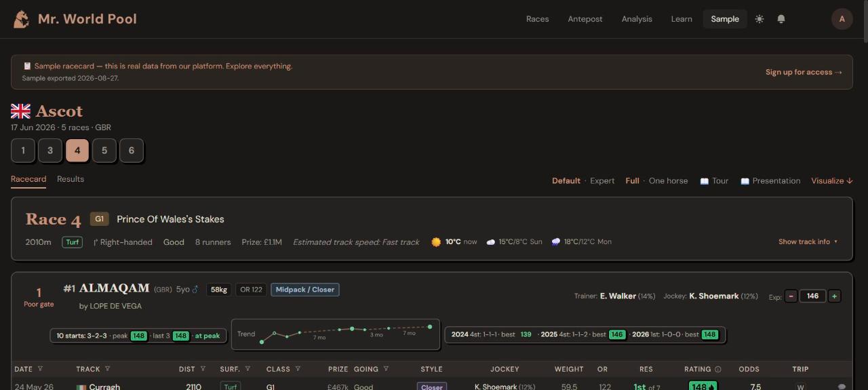
Task: Open trainer E. Walker link
Action: coord(618,296)
